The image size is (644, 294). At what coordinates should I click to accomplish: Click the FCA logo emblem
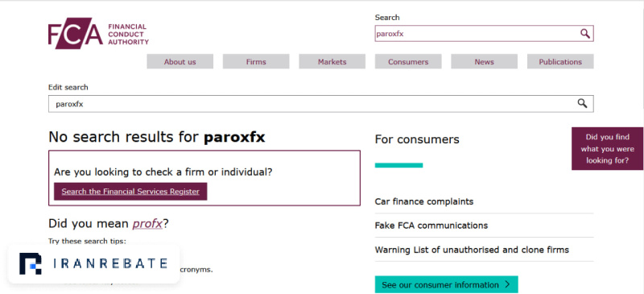click(x=75, y=33)
